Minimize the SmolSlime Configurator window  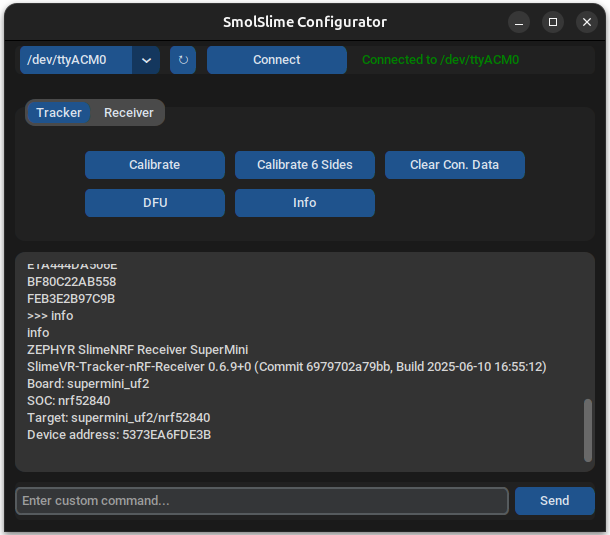coord(519,22)
